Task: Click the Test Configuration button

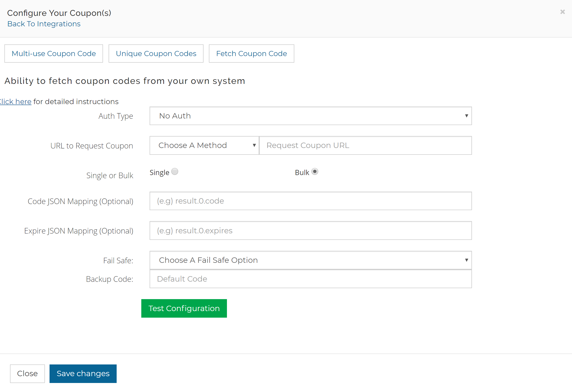Action: 184,308
